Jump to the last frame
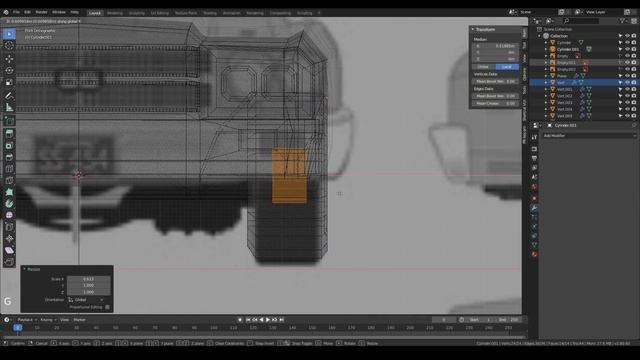The width and height of the screenshot is (640, 360). [x=281, y=320]
